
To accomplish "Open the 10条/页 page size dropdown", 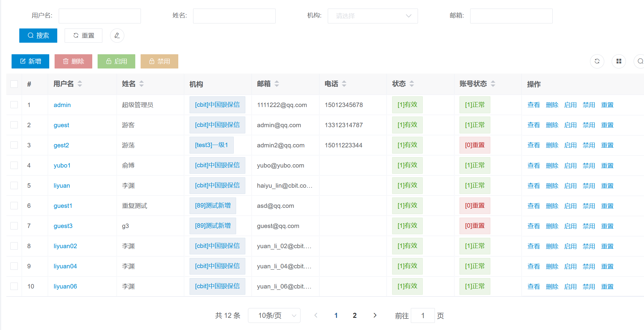I will pyautogui.click(x=274, y=315).
